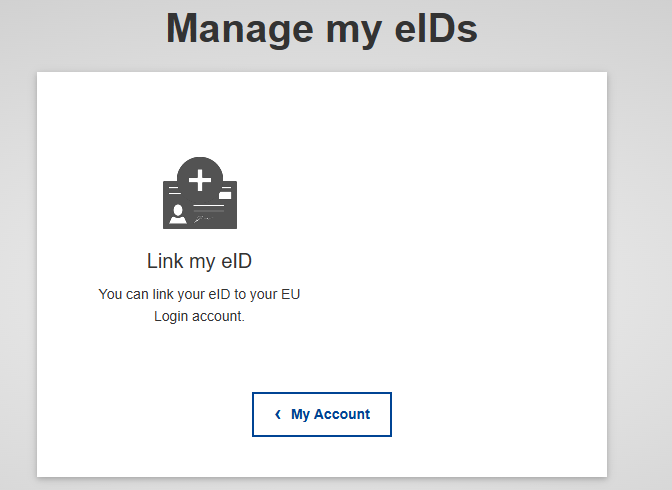Click the word 'eIDs' in the title
Image resolution: width=672 pixels, height=490 pixels.
(436, 28)
